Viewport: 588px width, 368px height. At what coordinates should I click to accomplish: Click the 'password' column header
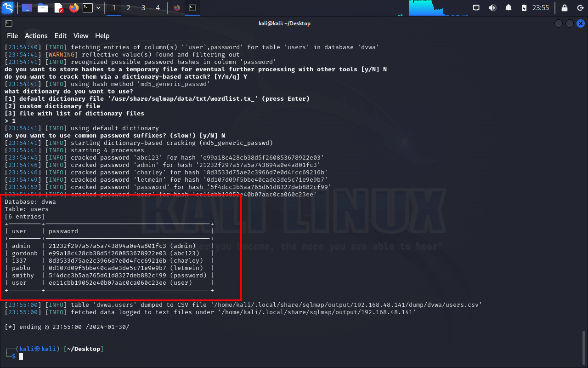click(x=63, y=231)
